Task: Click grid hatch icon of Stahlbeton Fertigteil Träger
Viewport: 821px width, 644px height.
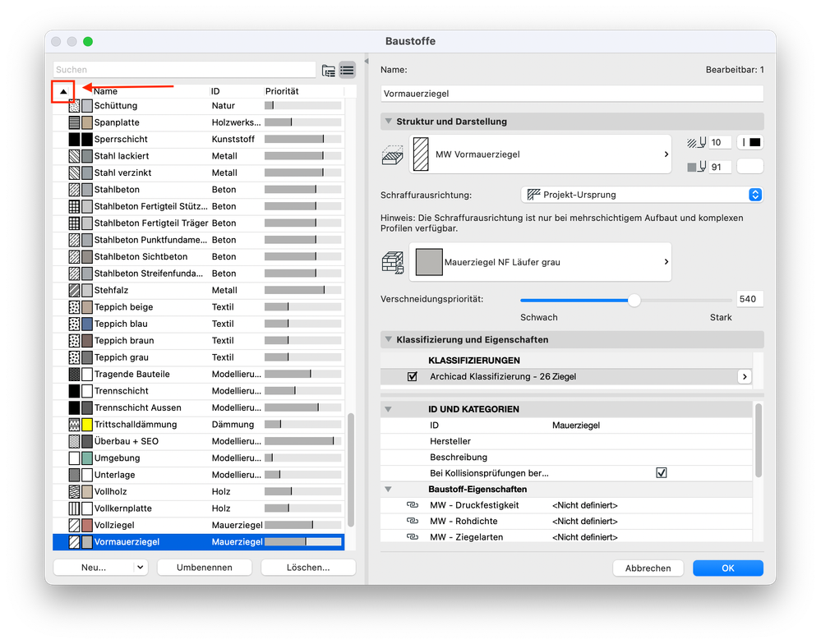Action: click(x=74, y=223)
